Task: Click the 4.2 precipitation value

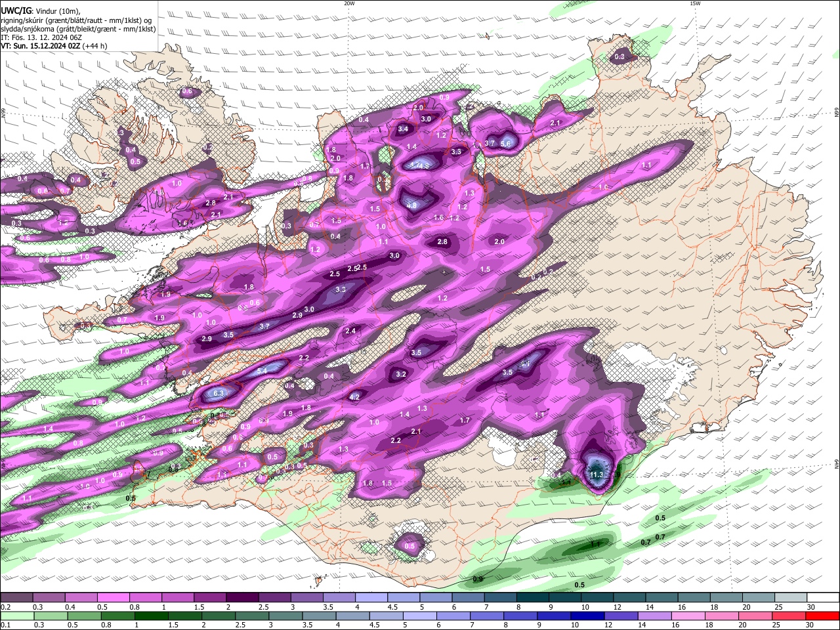Action: 355,397
